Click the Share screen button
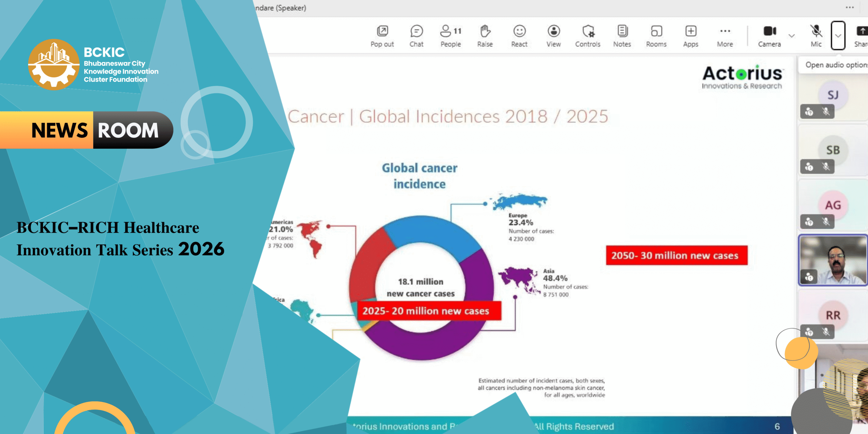The image size is (868, 434). click(861, 36)
